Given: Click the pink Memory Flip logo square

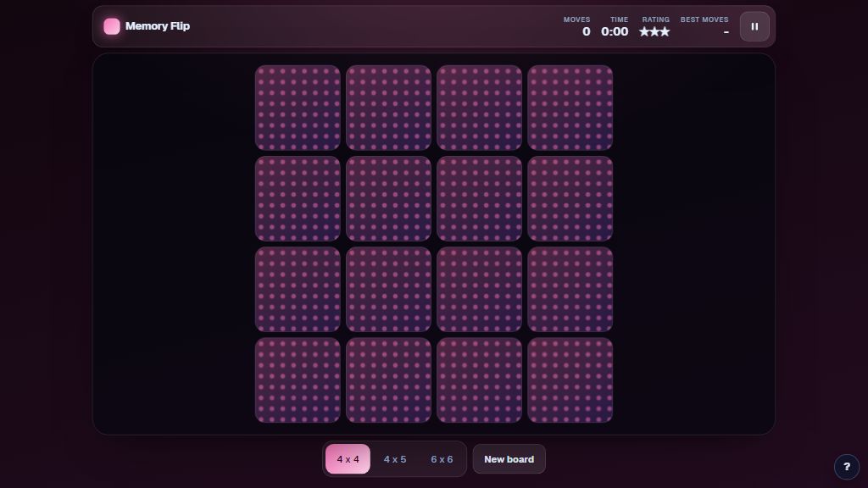Looking at the screenshot, I should (112, 26).
